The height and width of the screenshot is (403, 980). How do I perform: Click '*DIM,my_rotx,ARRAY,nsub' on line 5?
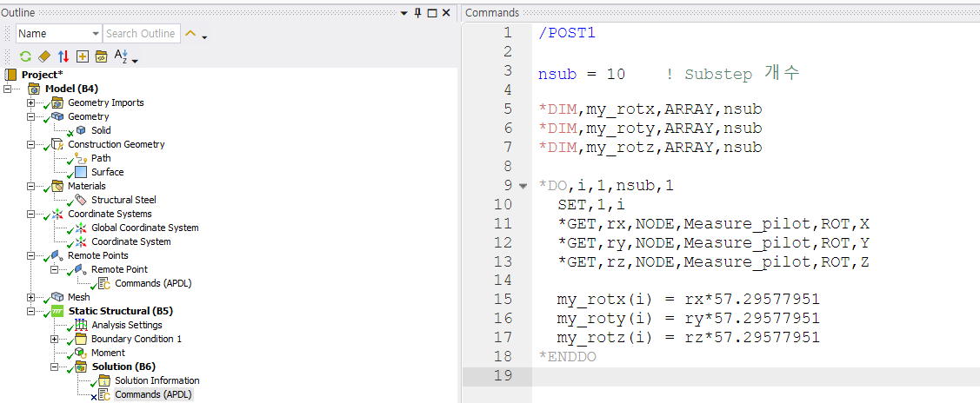click(x=650, y=109)
